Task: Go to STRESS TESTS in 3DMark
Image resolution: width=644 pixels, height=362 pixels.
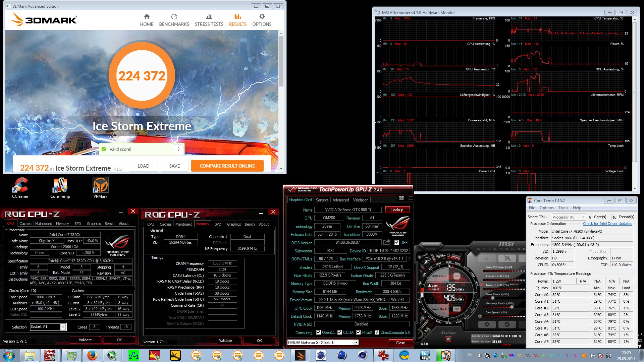Action: [x=209, y=20]
